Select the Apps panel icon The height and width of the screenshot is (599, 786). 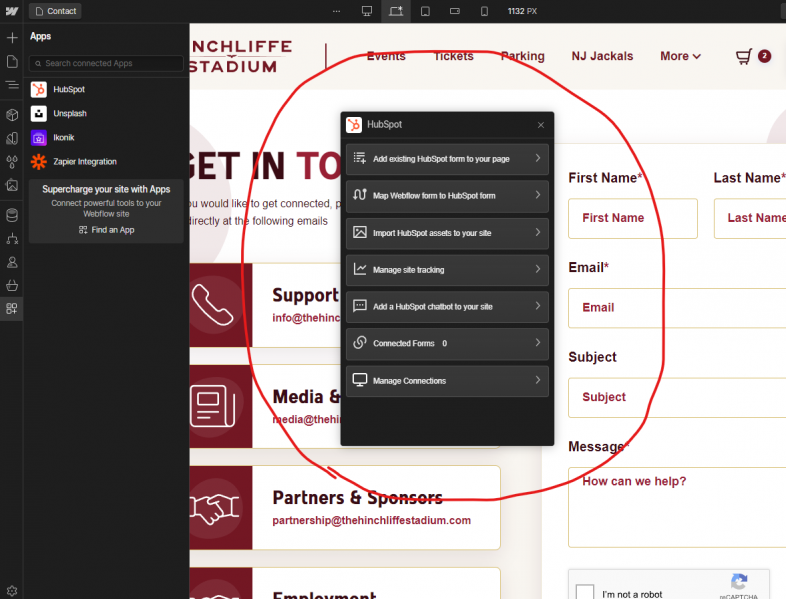pyautogui.click(x=12, y=308)
